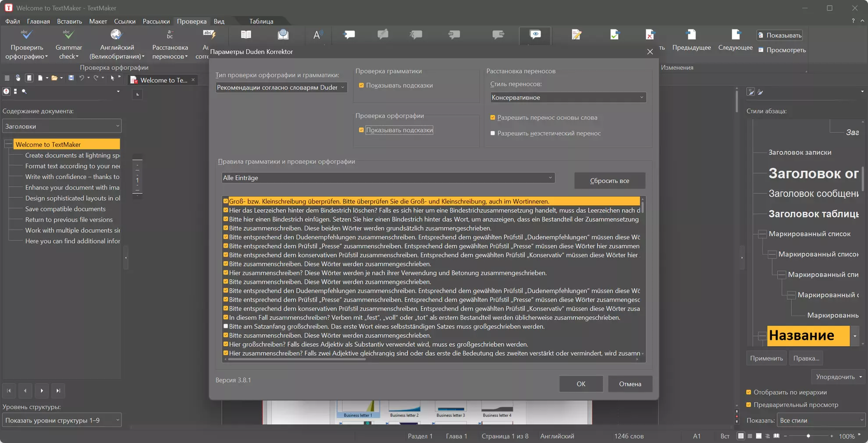Click the accept change green check icon
Viewport: 868px width, 443px height.
coord(615,35)
